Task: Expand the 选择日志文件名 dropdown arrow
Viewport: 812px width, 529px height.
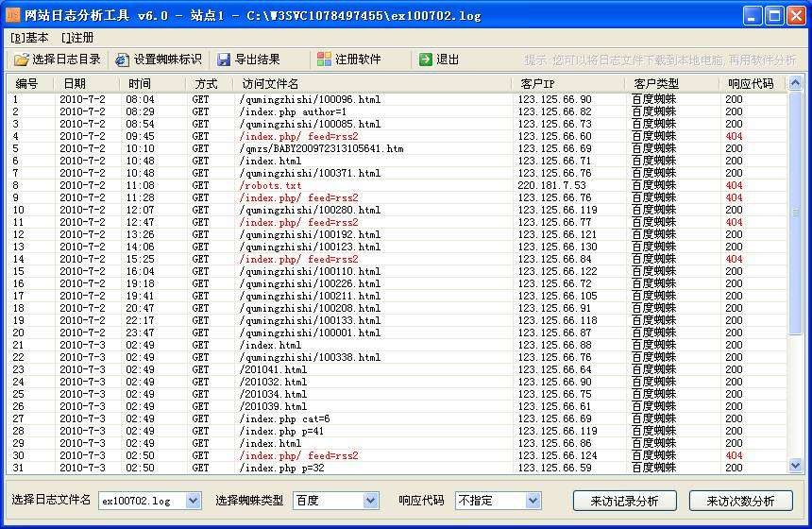Action: click(194, 501)
